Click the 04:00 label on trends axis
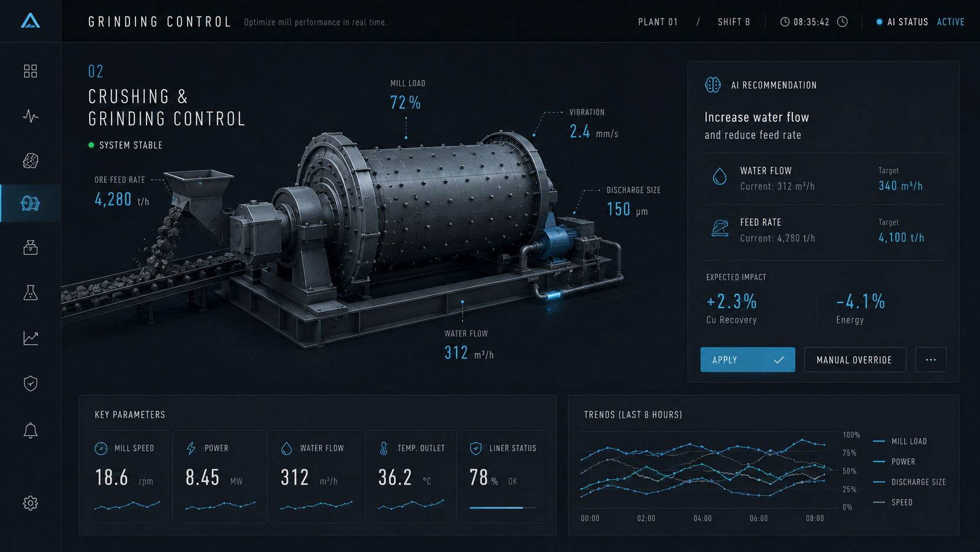The image size is (980, 552). 702,519
